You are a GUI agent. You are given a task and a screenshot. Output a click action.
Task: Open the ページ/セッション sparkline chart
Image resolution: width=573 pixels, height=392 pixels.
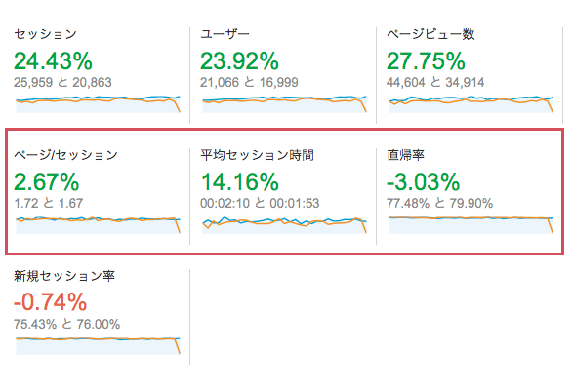click(98, 225)
